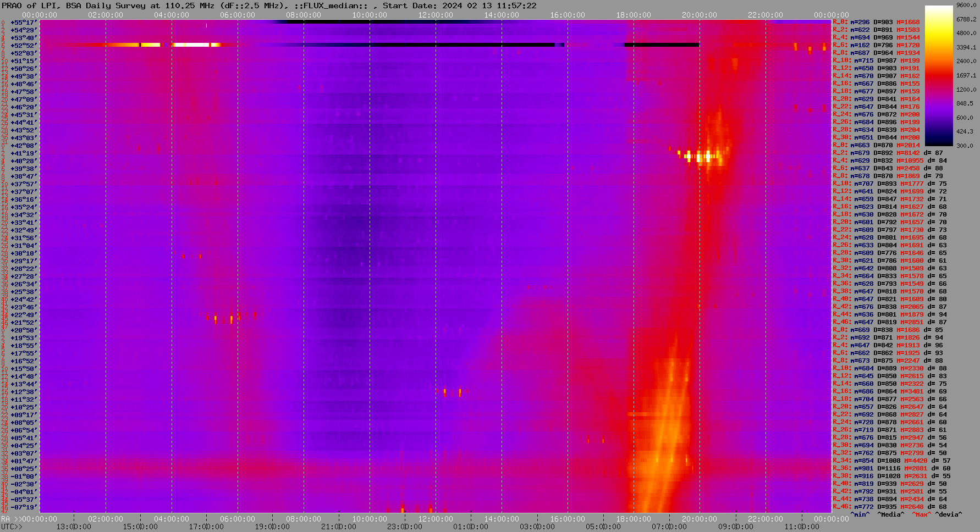Click the stats row containing D=1116
This screenshot has height=532, width=980.
click(891, 468)
